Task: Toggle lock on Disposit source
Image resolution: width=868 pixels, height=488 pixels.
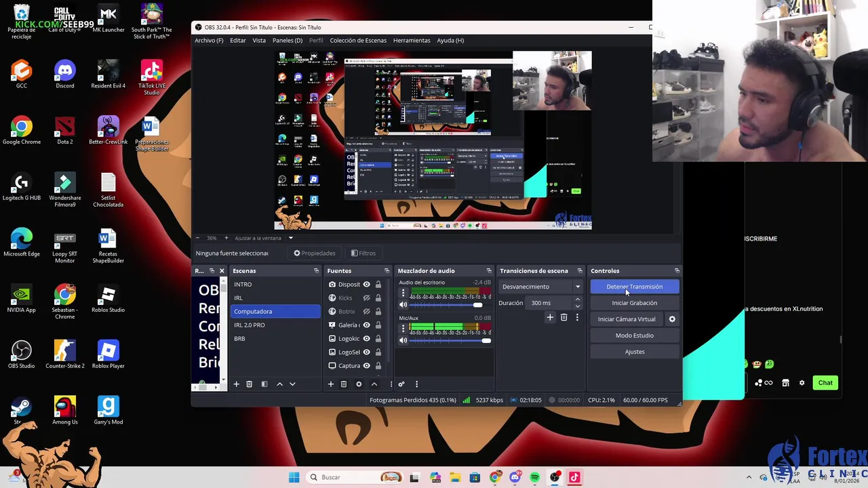Action: tap(378, 285)
